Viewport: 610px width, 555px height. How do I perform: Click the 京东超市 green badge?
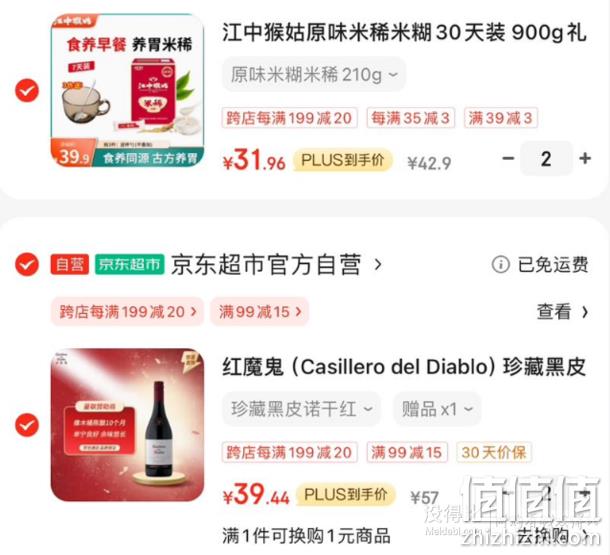(x=130, y=264)
